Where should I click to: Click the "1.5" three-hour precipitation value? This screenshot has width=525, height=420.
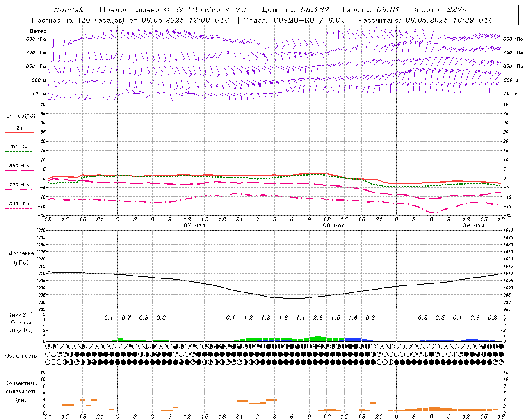(335, 317)
